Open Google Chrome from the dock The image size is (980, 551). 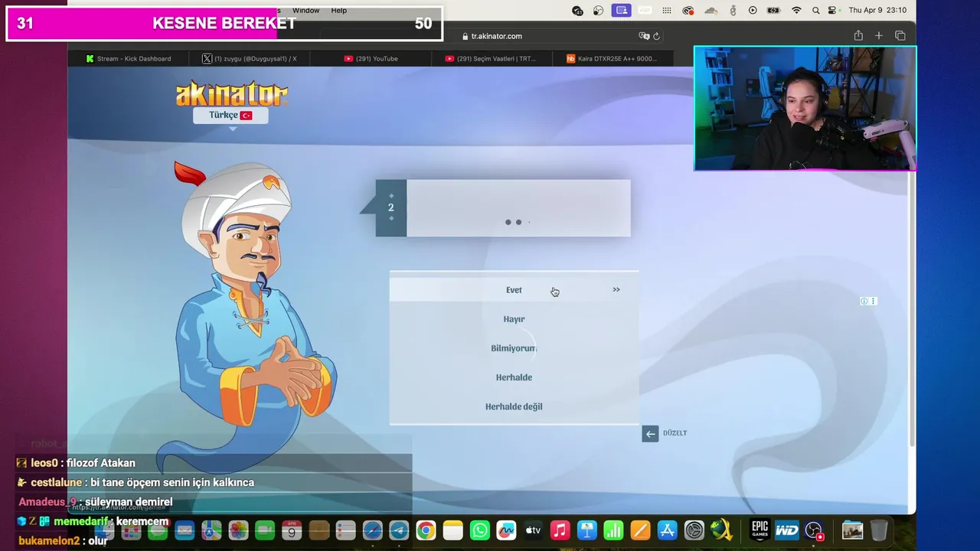(x=426, y=530)
